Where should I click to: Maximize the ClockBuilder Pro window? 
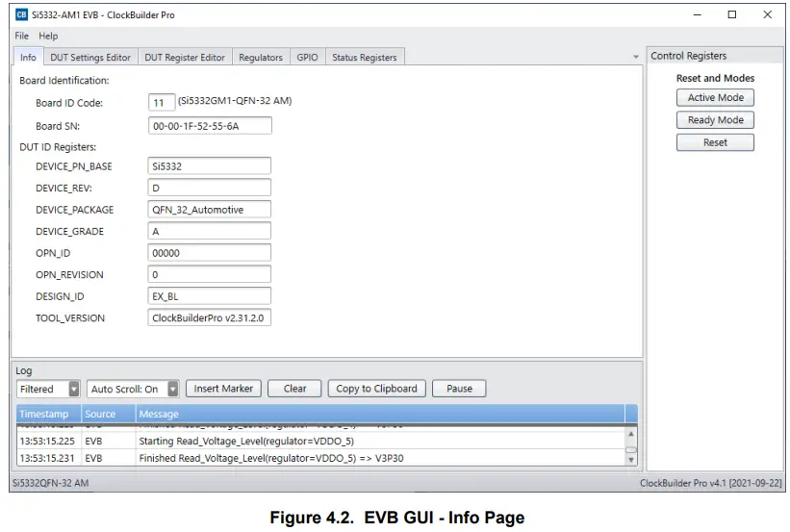[732, 14]
